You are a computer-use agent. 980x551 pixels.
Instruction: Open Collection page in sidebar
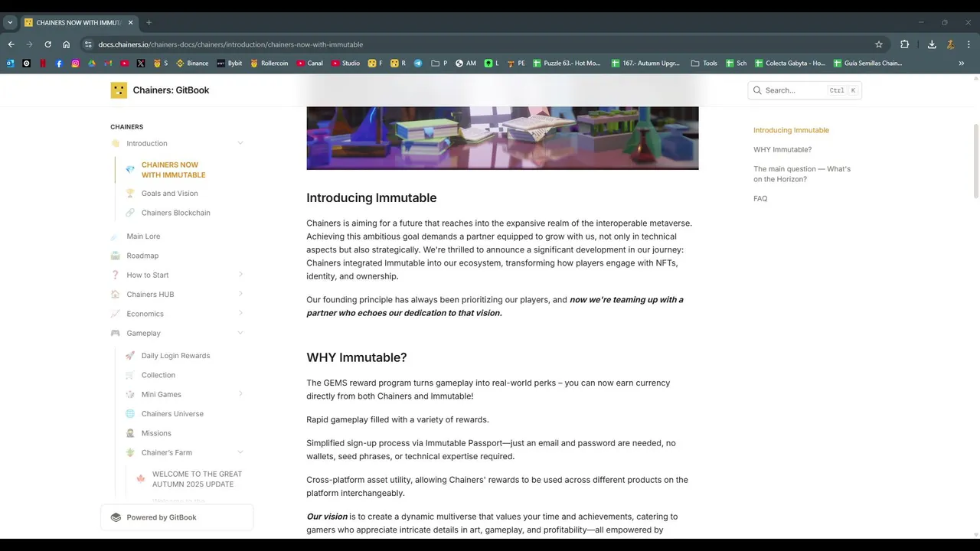158,375
